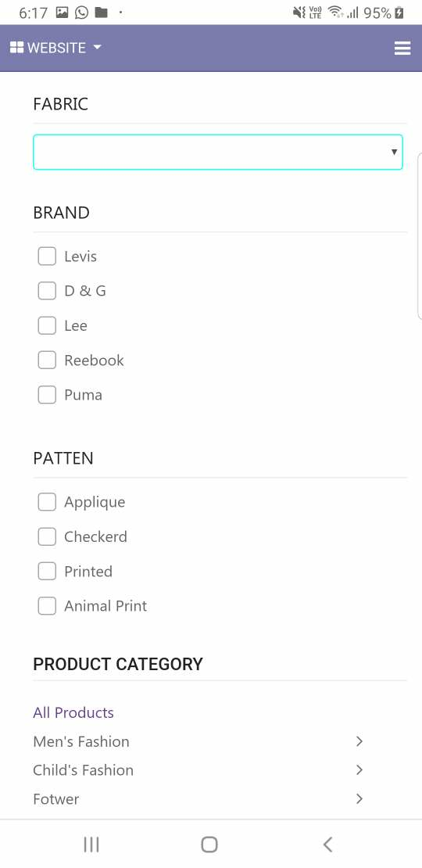The image size is (422, 868).
Task: Expand the Fotwer category arrow
Action: click(x=359, y=799)
